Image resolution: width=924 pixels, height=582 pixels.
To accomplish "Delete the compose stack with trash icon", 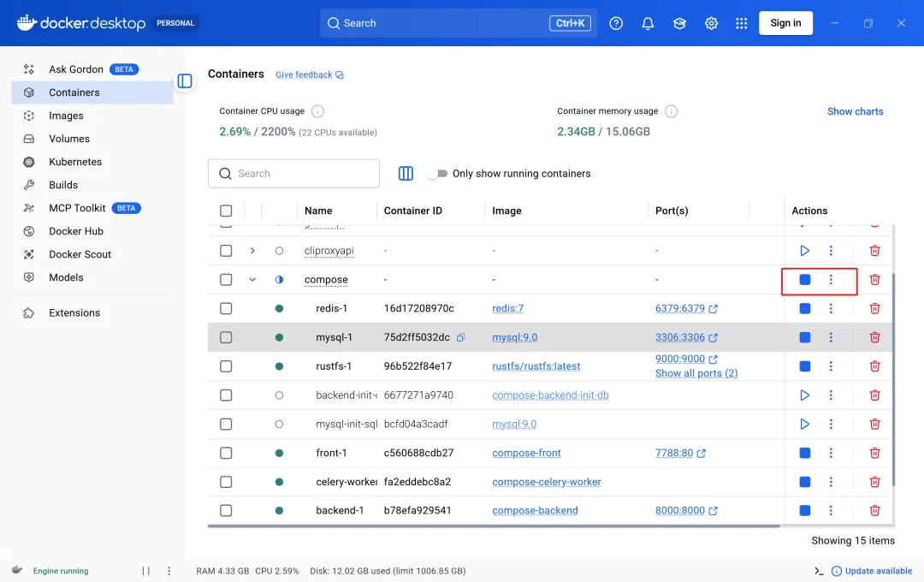I will (874, 280).
